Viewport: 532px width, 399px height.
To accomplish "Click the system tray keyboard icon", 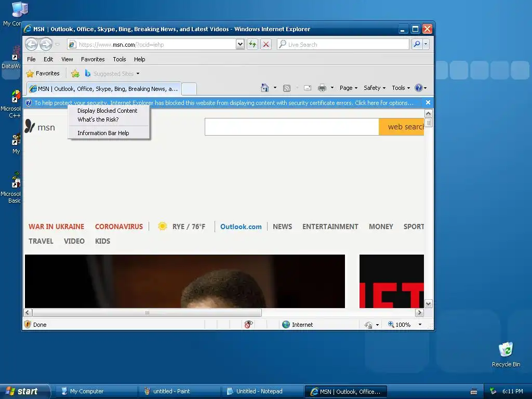I will click(474, 392).
